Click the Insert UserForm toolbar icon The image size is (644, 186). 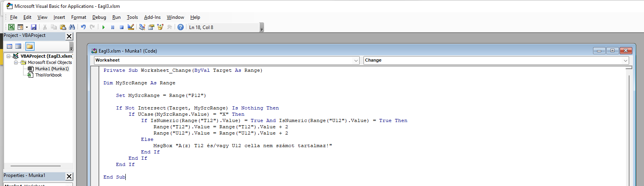[20, 27]
